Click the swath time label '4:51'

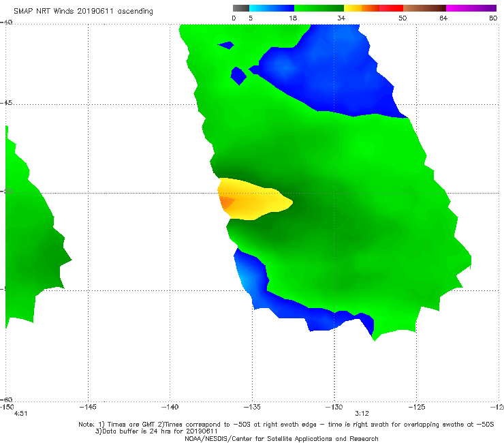(20, 414)
